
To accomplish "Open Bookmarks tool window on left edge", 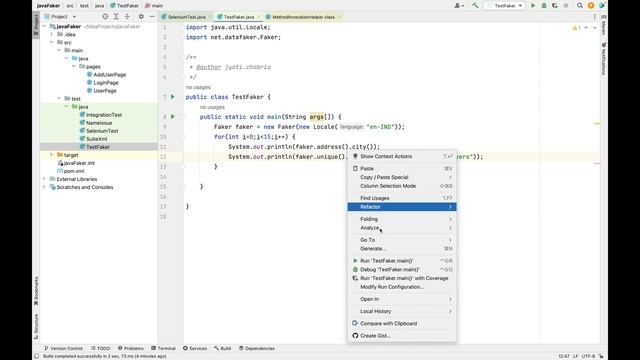I will 36,291.
